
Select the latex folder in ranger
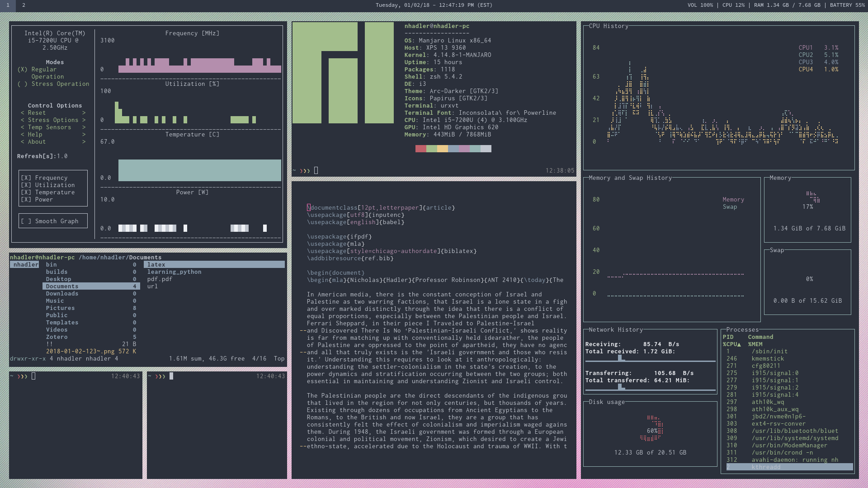pos(156,265)
